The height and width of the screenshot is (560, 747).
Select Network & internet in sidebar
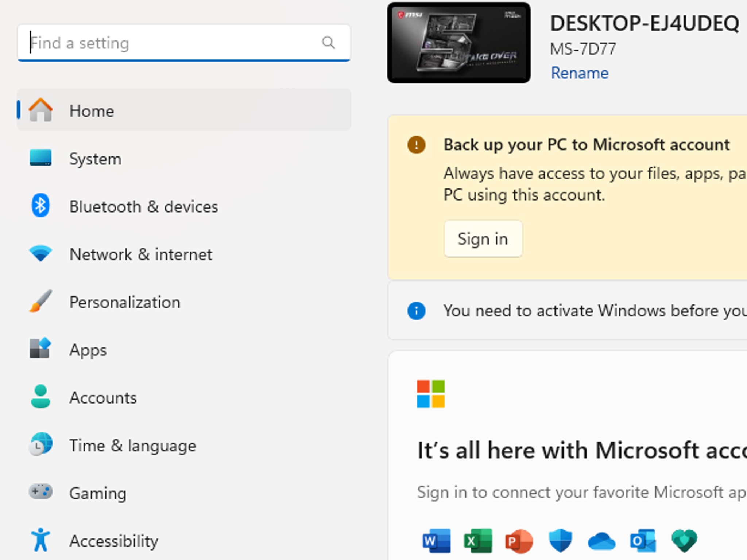(184, 254)
